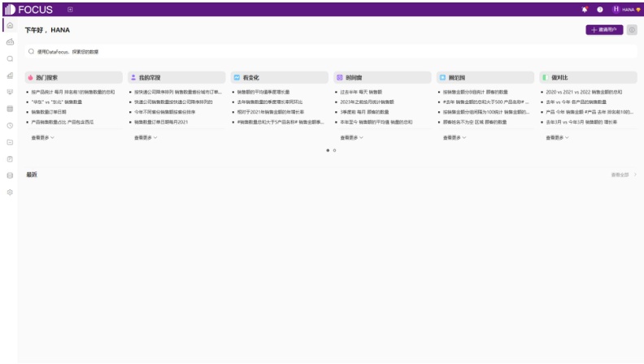
Task: Click the plus square icon beside FOCUS logo
Action: tap(70, 10)
